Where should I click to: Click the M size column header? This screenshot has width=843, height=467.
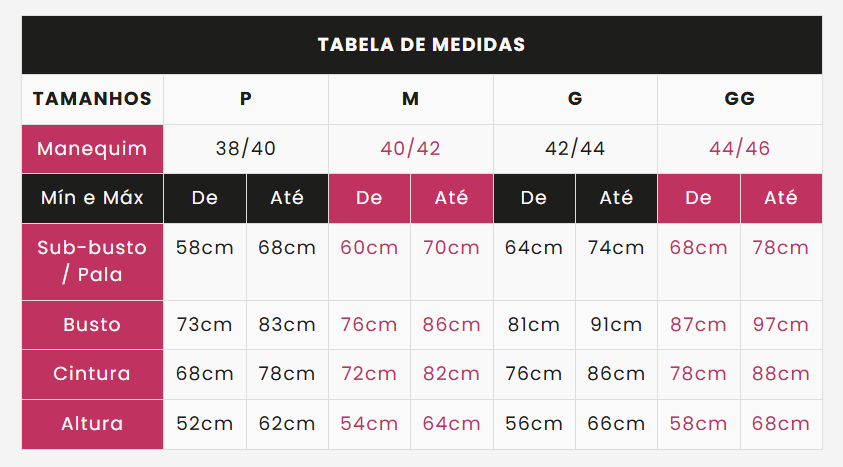[x=410, y=99]
